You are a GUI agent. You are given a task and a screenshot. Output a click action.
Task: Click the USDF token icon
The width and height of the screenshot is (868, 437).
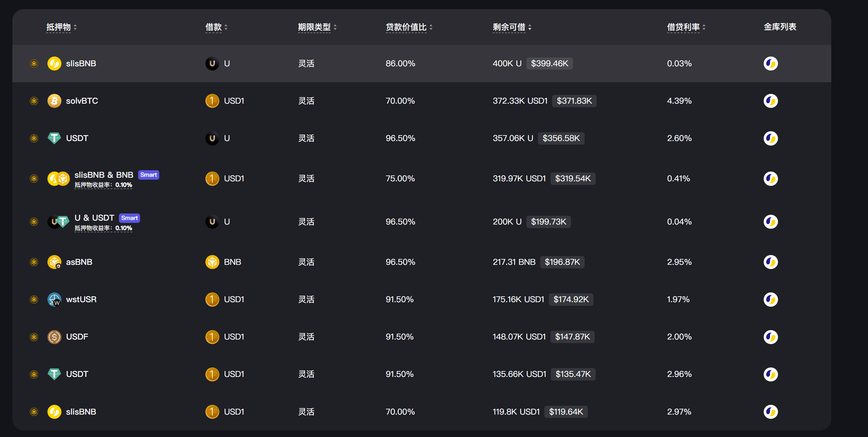(x=54, y=337)
